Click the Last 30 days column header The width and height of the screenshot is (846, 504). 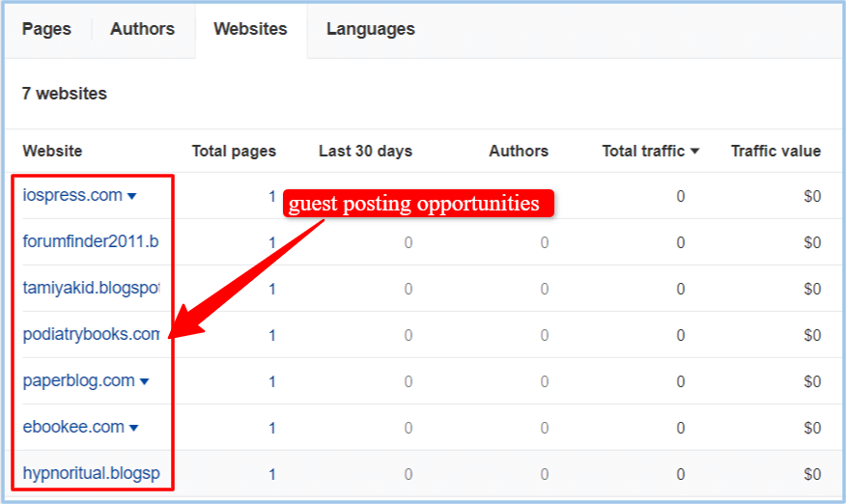365,151
